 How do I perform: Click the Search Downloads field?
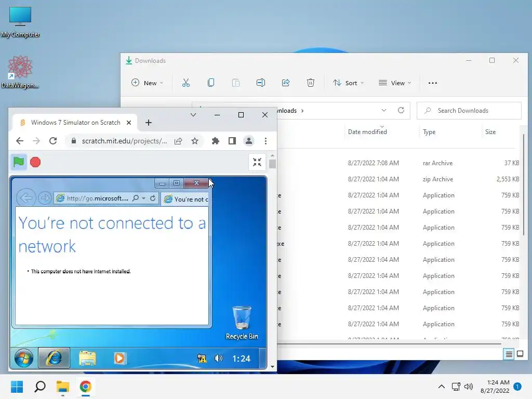[x=469, y=111]
